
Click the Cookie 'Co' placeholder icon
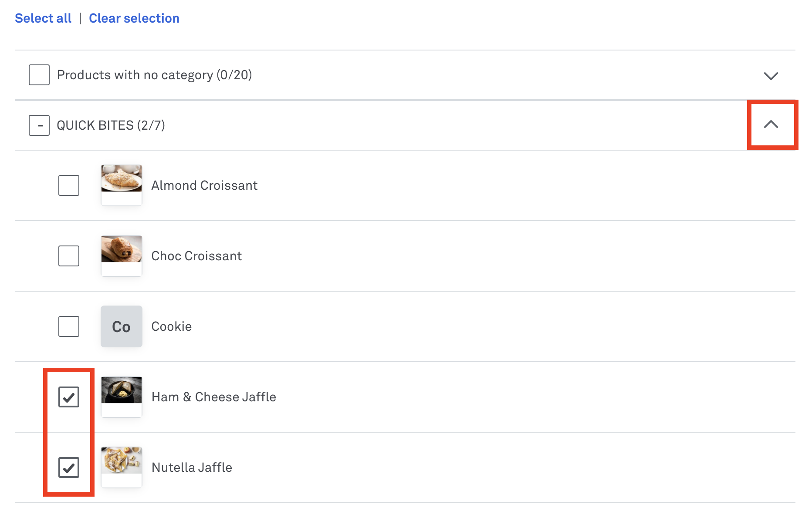click(122, 326)
